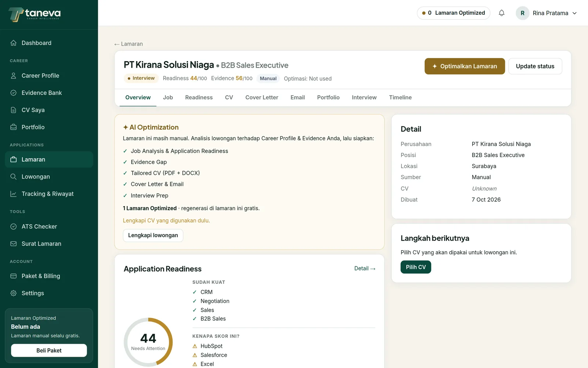This screenshot has width=588, height=368.
Task: Click the HubSpot warning item
Action: point(208,346)
